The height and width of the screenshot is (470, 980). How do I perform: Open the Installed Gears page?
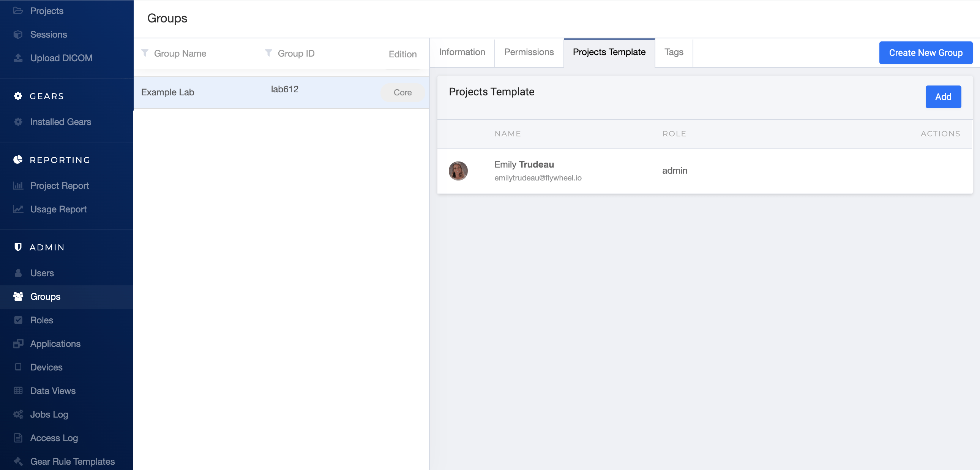coord(18,122)
